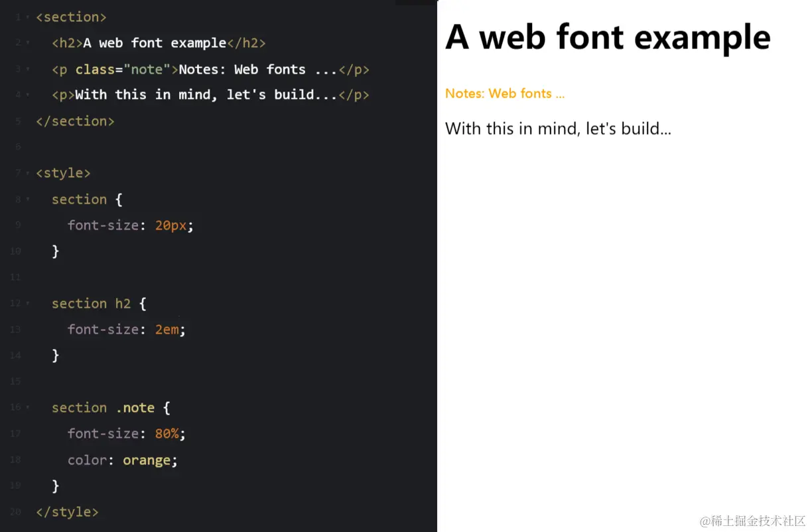Viewport: 810px width, 532px height.
Task: Click 'With this in mind, let's build...' in the code
Action: [206, 95]
